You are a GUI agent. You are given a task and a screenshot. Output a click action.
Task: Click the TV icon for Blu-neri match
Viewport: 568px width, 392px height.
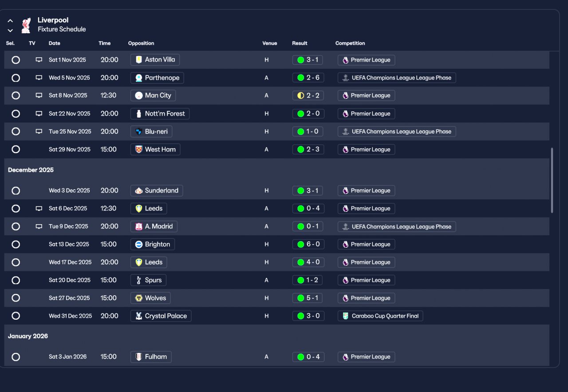pyautogui.click(x=39, y=131)
